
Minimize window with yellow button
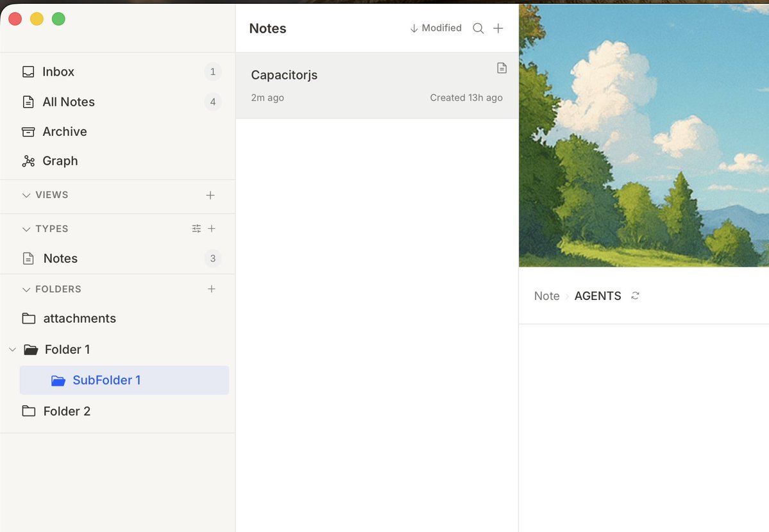pos(37,19)
